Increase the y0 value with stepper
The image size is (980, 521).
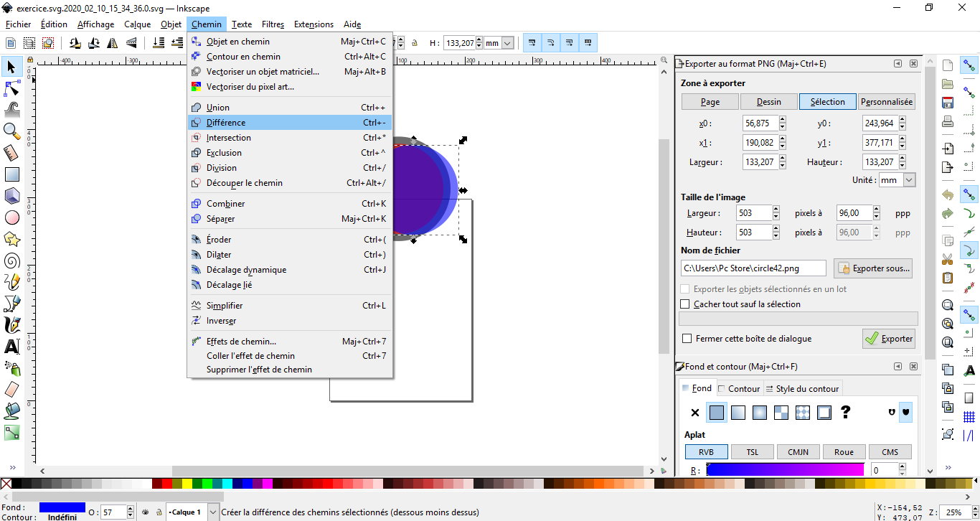click(903, 120)
